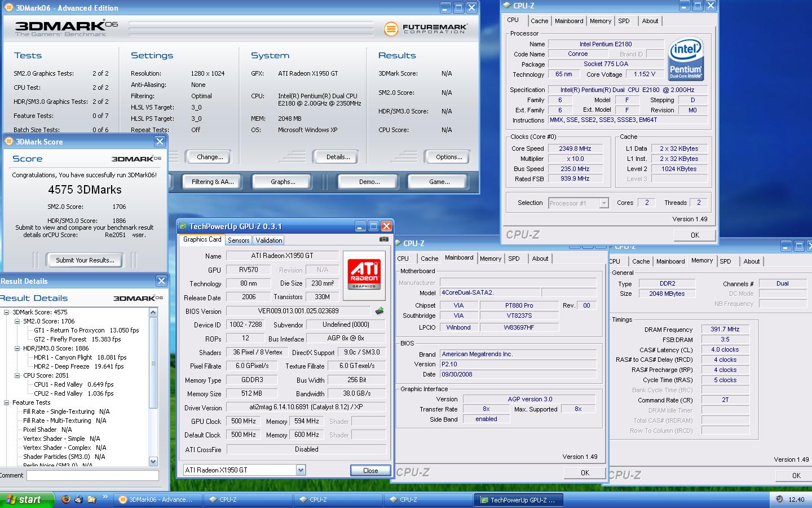Collapse the 3DMark Score: 4575 tree node
Viewport: 812px width, 508px height.
(7, 312)
